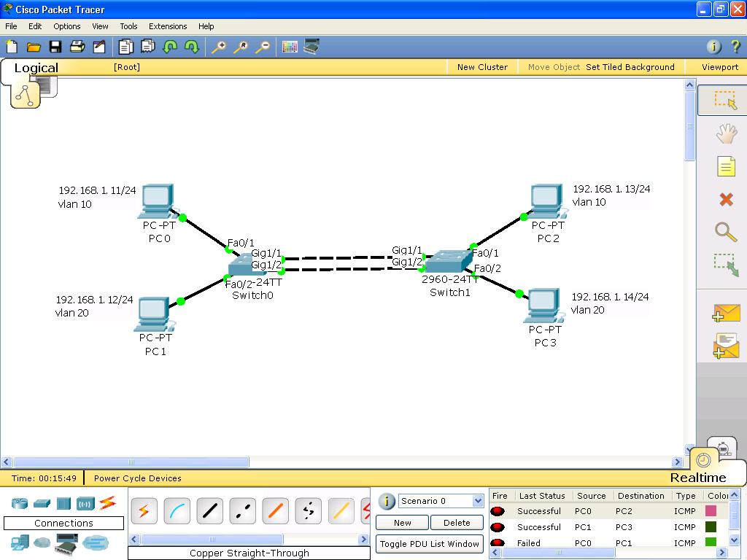Click Toggle PDU List Window

[x=429, y=544]
